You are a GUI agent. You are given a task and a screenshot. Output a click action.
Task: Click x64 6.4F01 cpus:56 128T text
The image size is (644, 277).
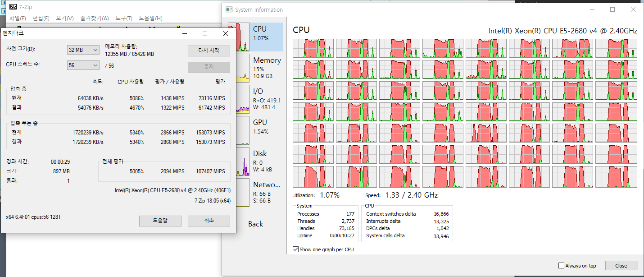(34, 217)
